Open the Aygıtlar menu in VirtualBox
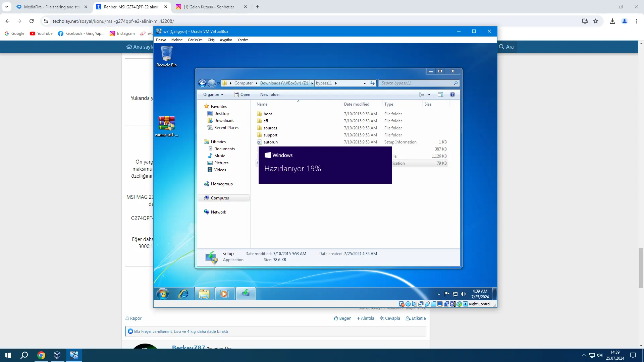Viewport: 644px width, 362px height. click(x=226, y=40)
